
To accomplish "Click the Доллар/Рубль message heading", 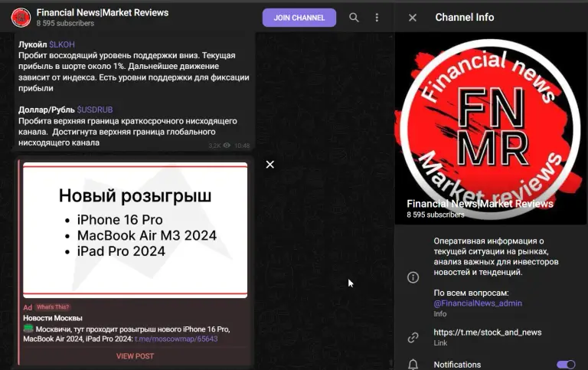I will (47, 110).
